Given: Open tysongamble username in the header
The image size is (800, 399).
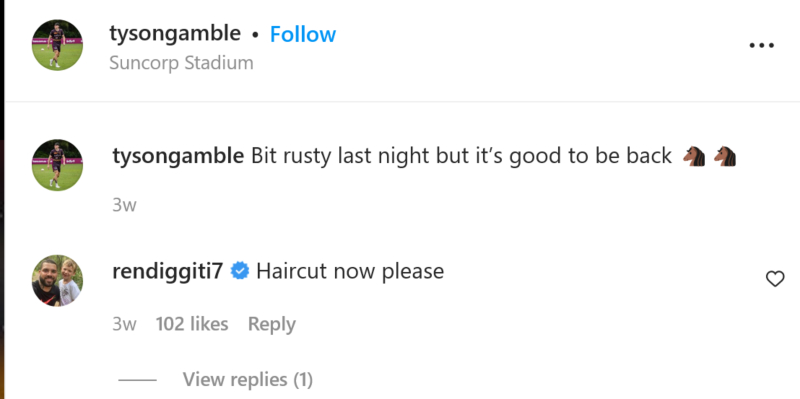Looking at the screenshot, I should tap(175, 34).
